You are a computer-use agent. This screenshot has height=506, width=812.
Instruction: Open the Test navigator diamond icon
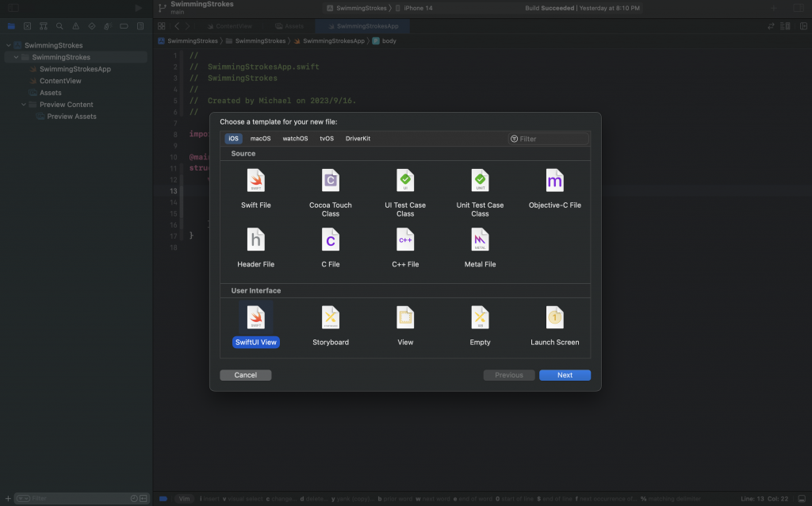point(92,26)
